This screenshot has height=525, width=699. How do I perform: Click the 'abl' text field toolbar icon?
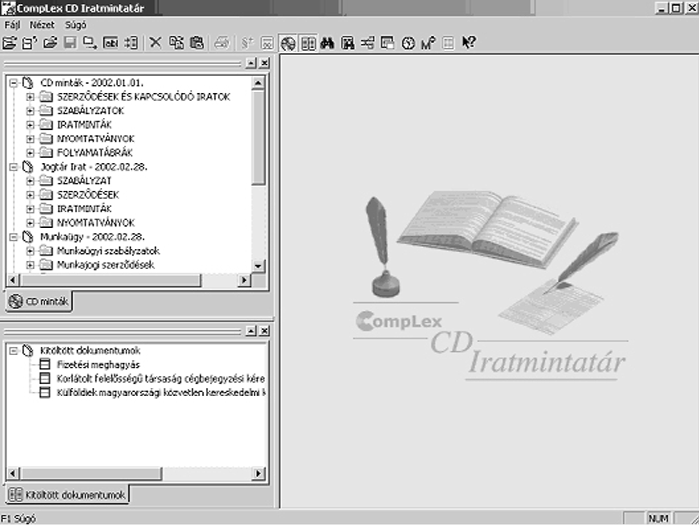coord(111,43)
